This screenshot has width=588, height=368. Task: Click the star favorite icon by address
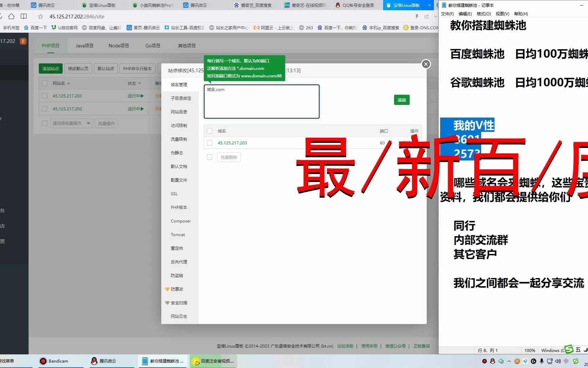click(40, 16)
